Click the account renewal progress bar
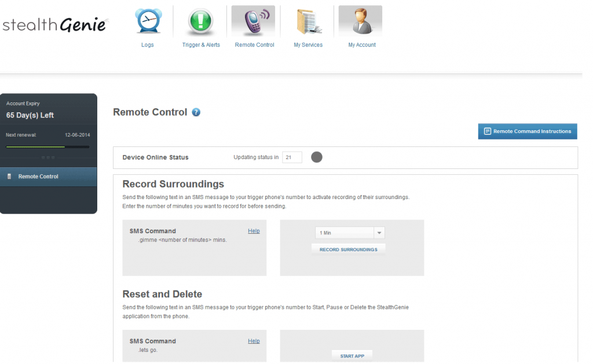 (47, 146)
